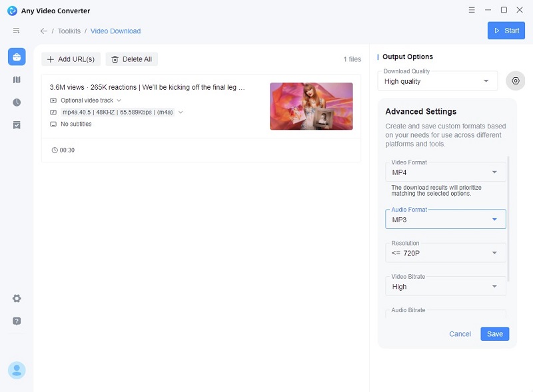Open the help question mark icon
This screenshot has width=533, height=392.
tap(17, 321)
